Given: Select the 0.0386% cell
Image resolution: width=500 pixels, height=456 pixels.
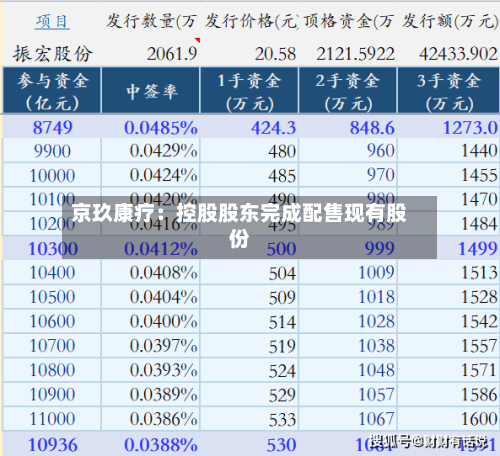Looking at the screenshot, I should tap(151, 418).
